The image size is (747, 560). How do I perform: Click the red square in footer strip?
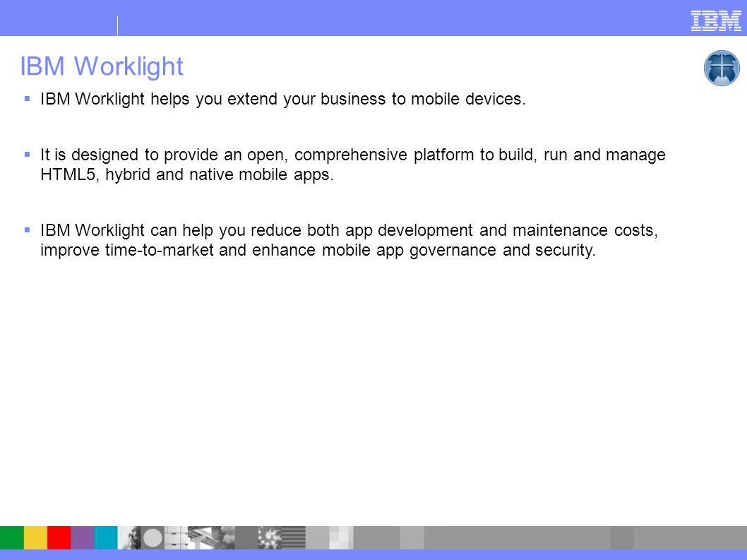pyautogui.click(x=59, y=537)
